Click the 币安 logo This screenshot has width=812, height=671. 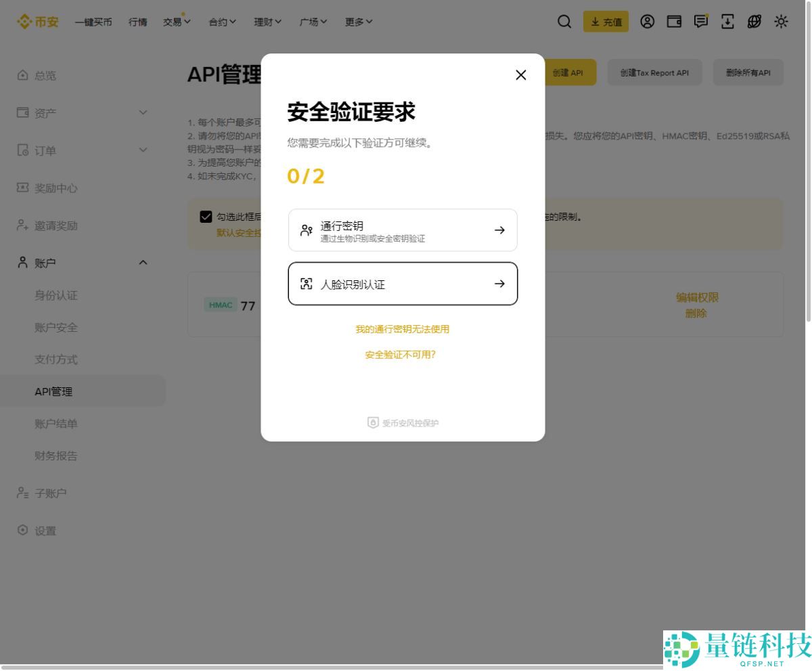coord(37,21)
